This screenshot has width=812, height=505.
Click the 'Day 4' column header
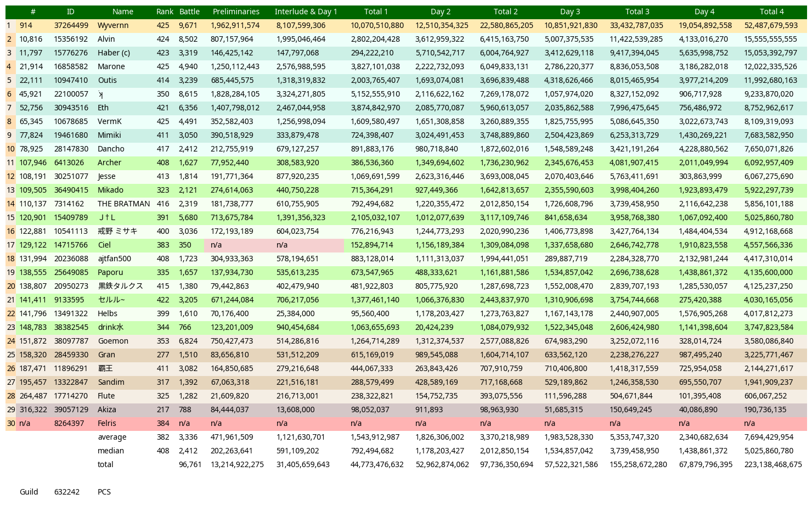click(704, 12)
